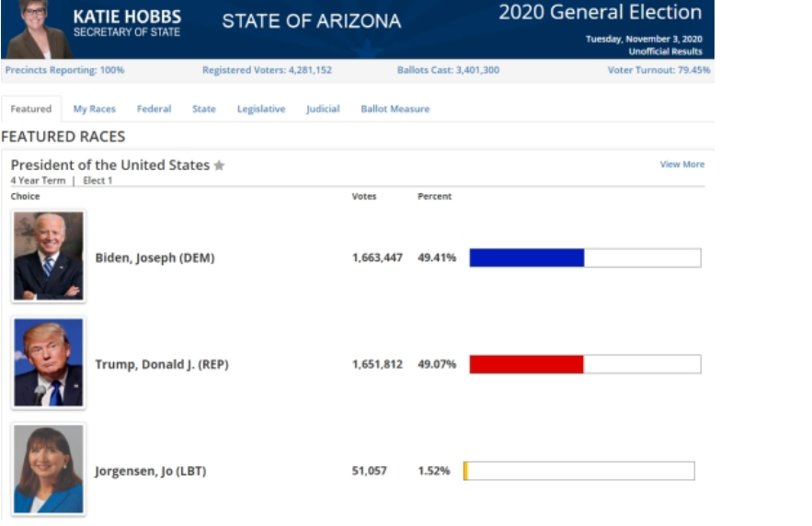
Task: Click the State of Arizona header title
Action: coord(311,21)
